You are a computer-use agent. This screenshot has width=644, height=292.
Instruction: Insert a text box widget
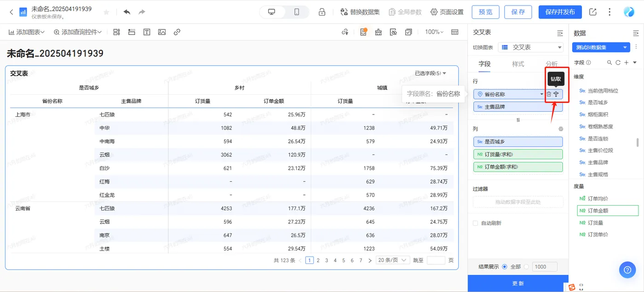tap(147, 32)
